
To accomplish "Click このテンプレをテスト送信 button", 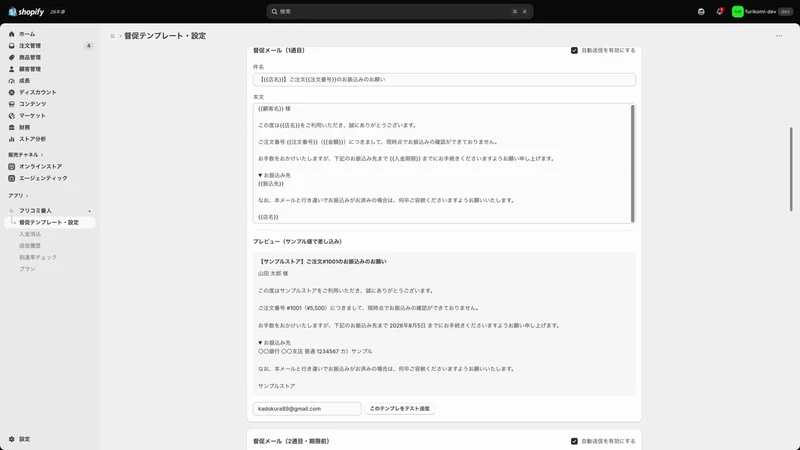I will 399,409.
